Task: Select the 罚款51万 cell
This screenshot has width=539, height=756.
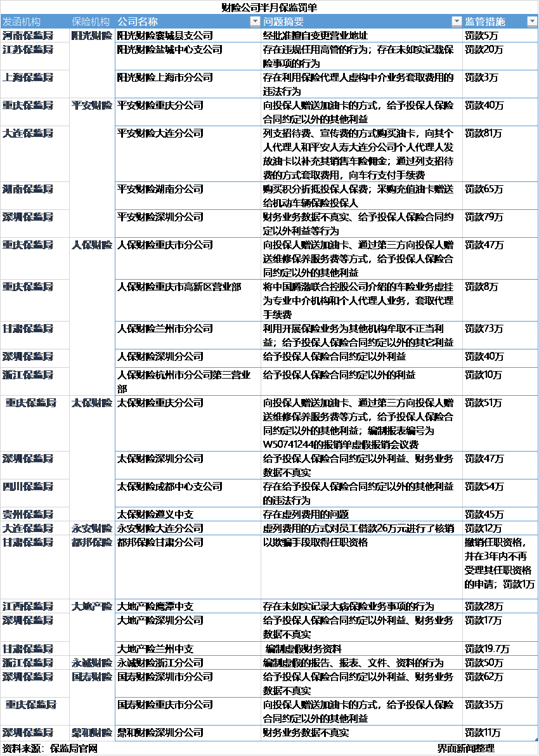Action: pyautogui.click(x=500, y=423)
